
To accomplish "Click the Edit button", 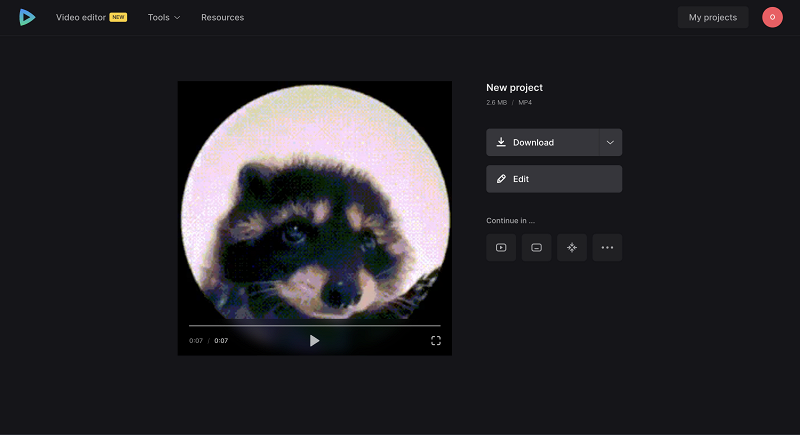I will tap(554, 179).
